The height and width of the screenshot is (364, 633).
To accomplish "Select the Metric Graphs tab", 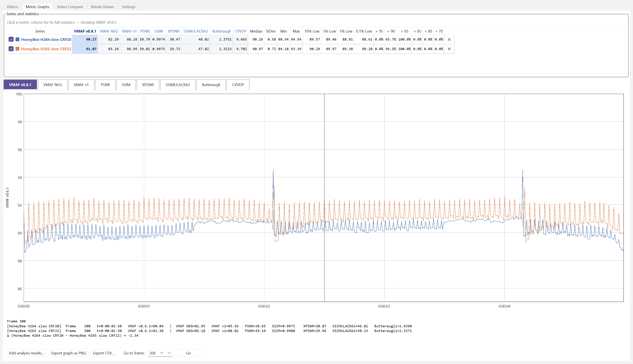I will [37, 7].
